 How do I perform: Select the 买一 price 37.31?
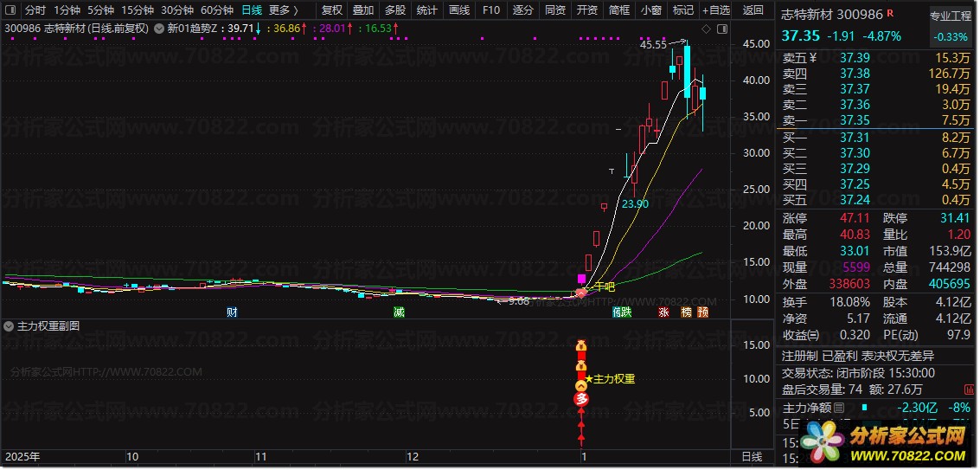[855, 138]
